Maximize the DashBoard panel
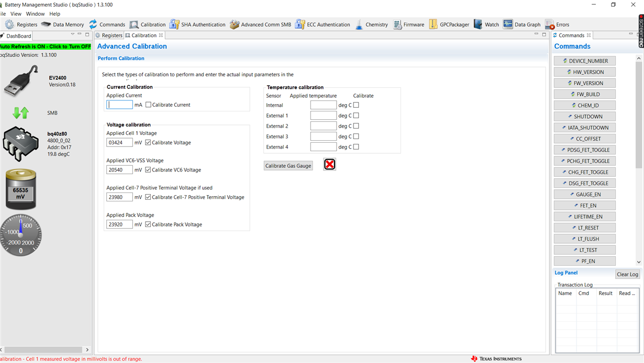Screen dimensions: 644x363 click(87, 34)
